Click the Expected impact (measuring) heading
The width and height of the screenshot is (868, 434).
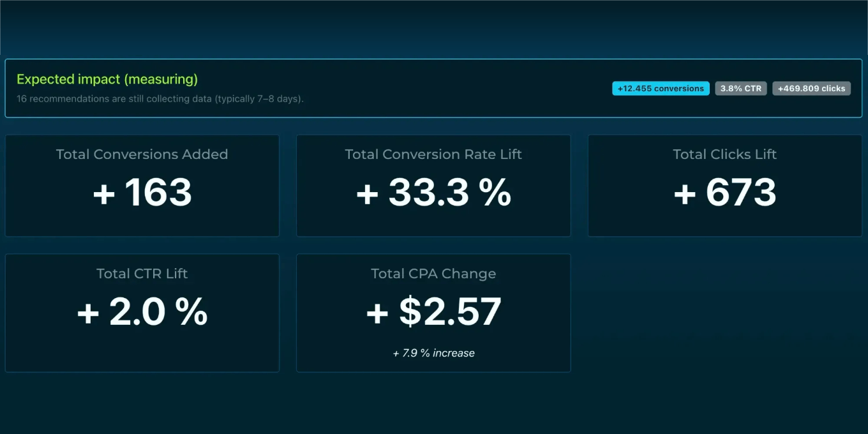coord(107,79)
